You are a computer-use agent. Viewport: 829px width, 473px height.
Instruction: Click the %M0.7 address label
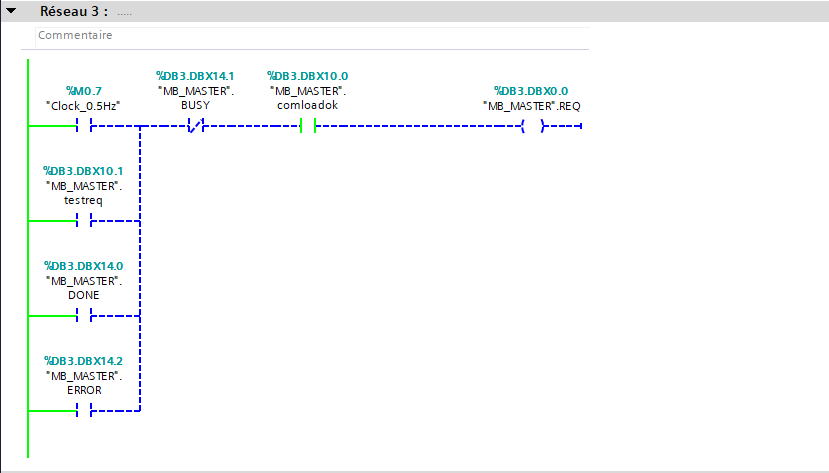click(83, 91)
